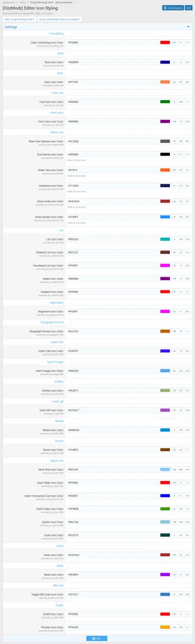Image resolution: width=195 pixels, height=644 pixels.
Task: Click the Quote Icon brown color swatch
Action: tap(165, 449)
